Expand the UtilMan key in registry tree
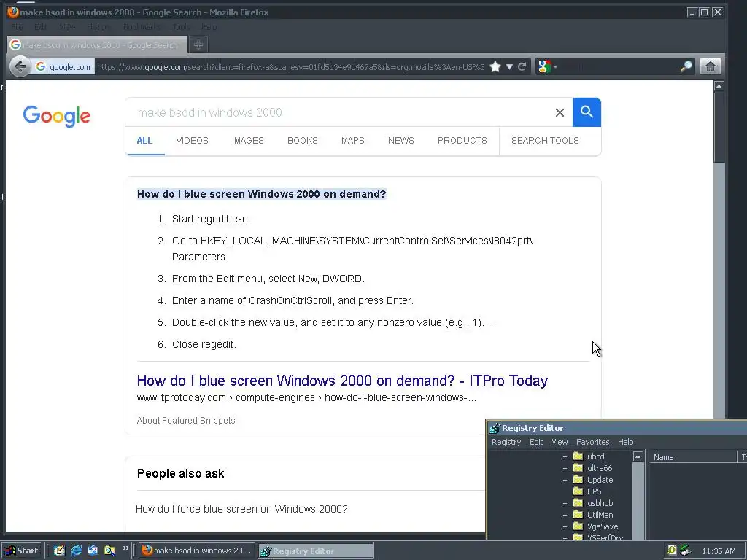Screen dimensions: 747x560 coord(565,516)
